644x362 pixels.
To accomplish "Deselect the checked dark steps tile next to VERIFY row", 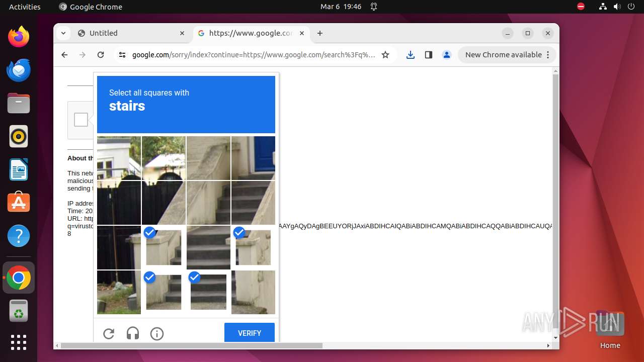I will [208, 292].
